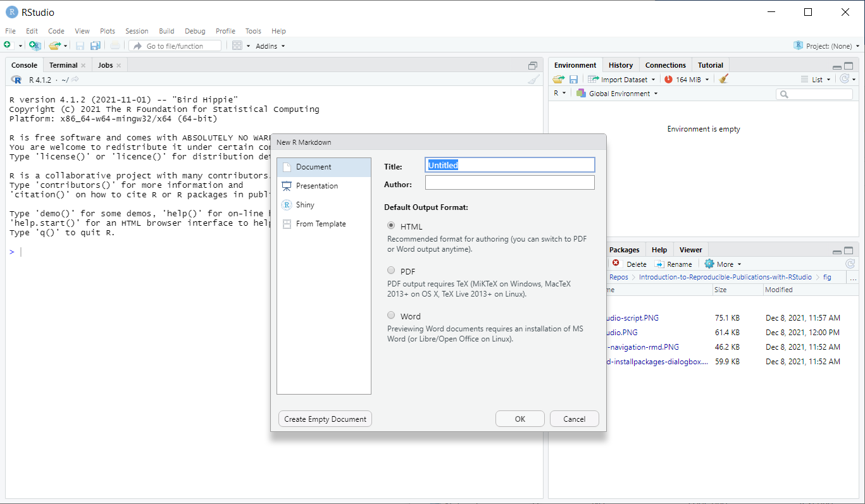
Task: Click Delete in the Files pane
Action: pyautogui.click(x=630, y=264)
